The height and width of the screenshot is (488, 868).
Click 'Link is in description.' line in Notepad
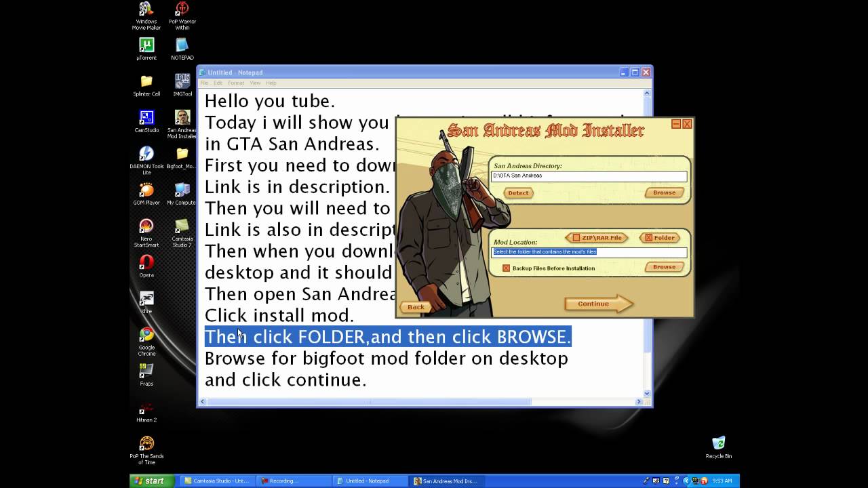[x=297, y=186]
